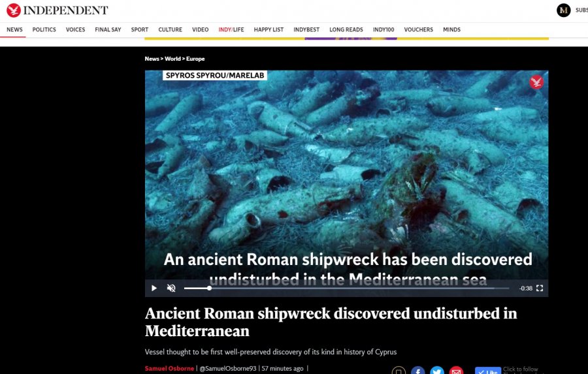This screenshot has height=374, width=588.
Task: Play the shipwreck video
Action: click(x=154, y=288)
